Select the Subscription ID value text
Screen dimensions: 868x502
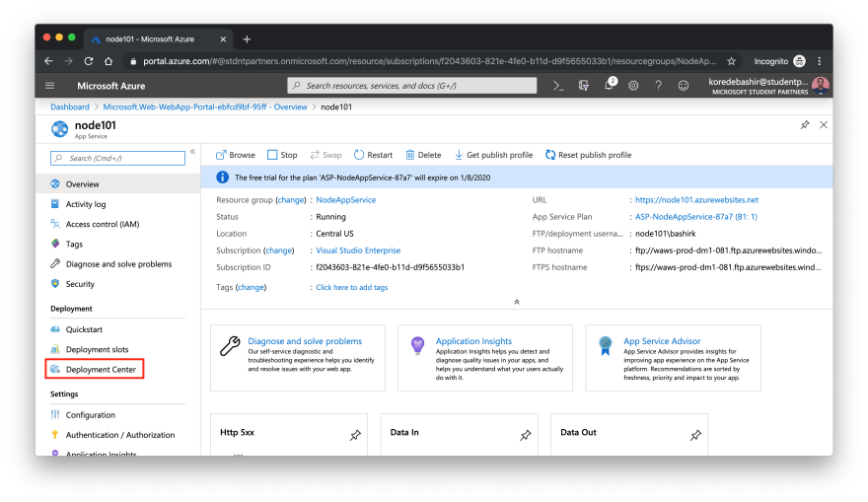[x=391, y=267]
